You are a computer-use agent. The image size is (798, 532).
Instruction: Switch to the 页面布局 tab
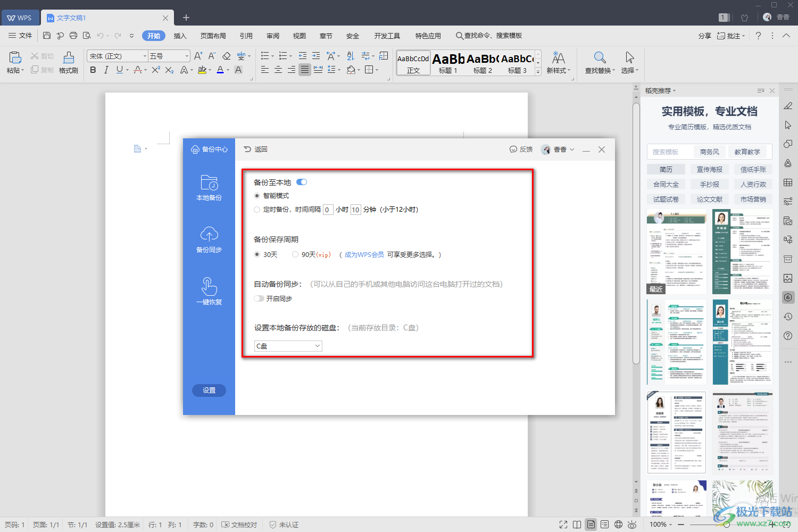tap(213, 36)
